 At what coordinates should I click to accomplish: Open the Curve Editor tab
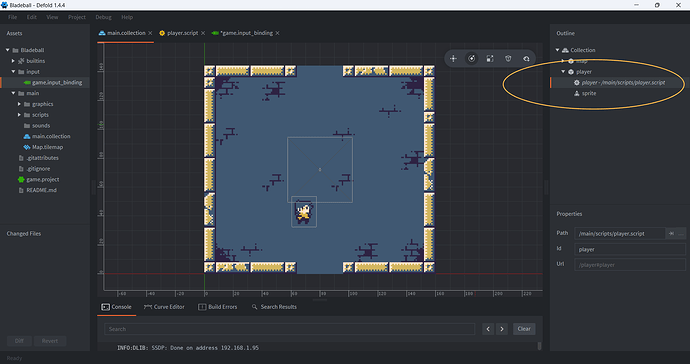[x=164, y=307]
